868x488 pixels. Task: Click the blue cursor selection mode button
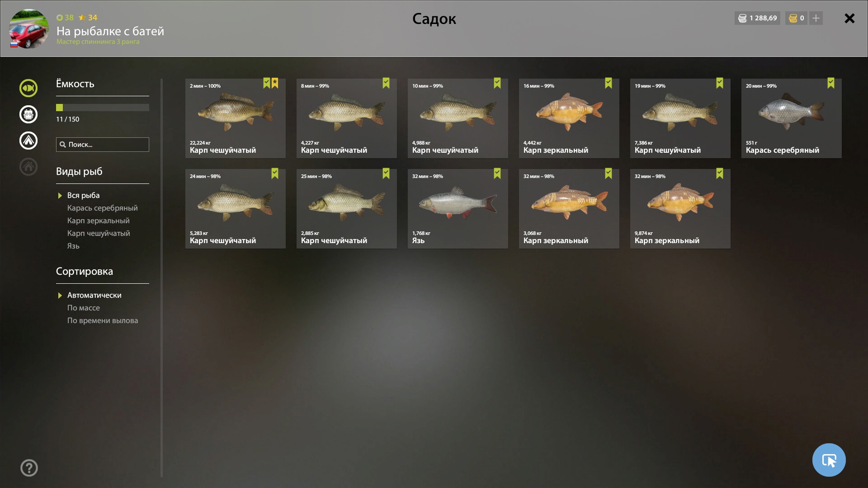[x=829, y=460]
